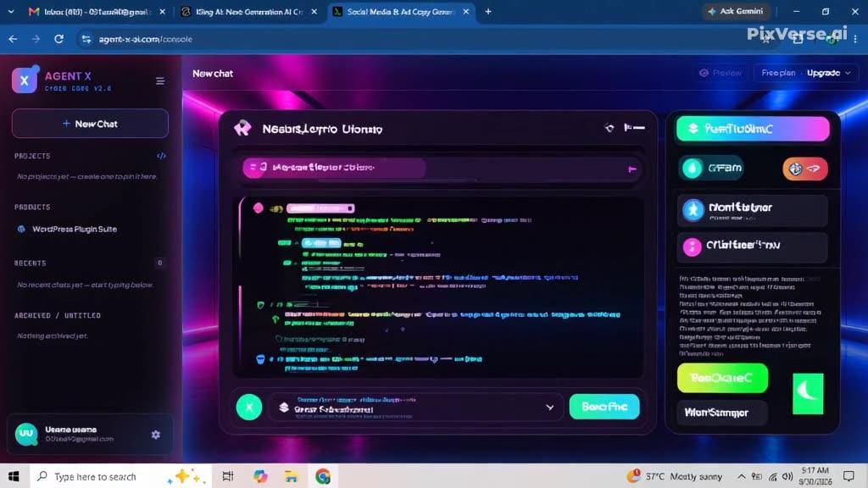Open the sidebar hamburger menu
868x488 pixels.
(x=160, y=80)
